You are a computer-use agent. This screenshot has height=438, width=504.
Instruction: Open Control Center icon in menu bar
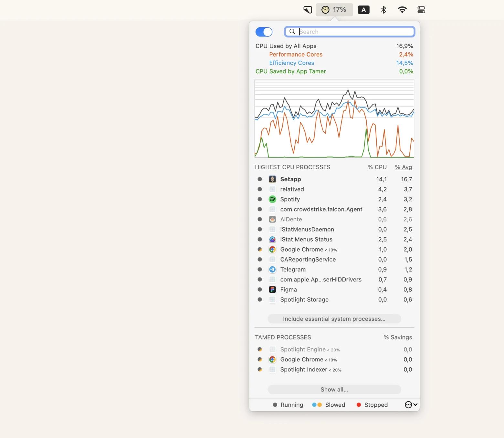coord(421,10)
